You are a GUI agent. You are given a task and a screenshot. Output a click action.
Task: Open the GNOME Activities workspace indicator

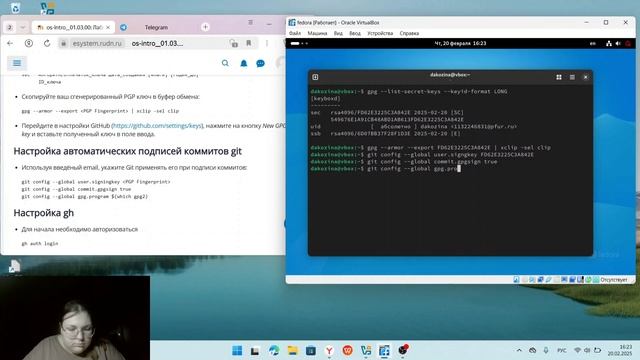[299, 43]
